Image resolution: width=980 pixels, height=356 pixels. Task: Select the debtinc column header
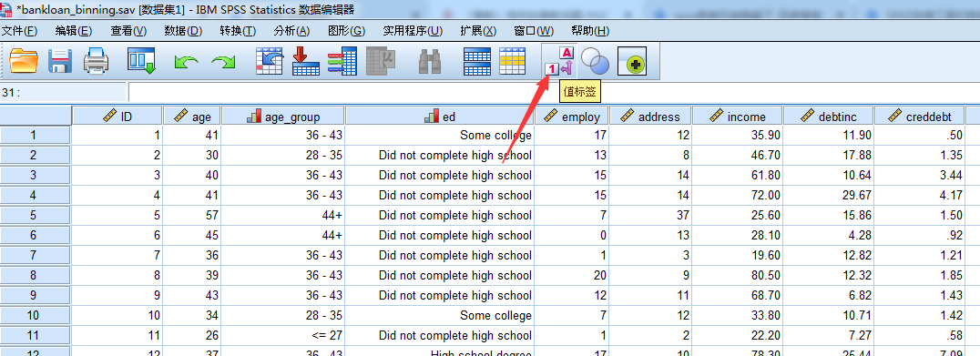point(828,117)
